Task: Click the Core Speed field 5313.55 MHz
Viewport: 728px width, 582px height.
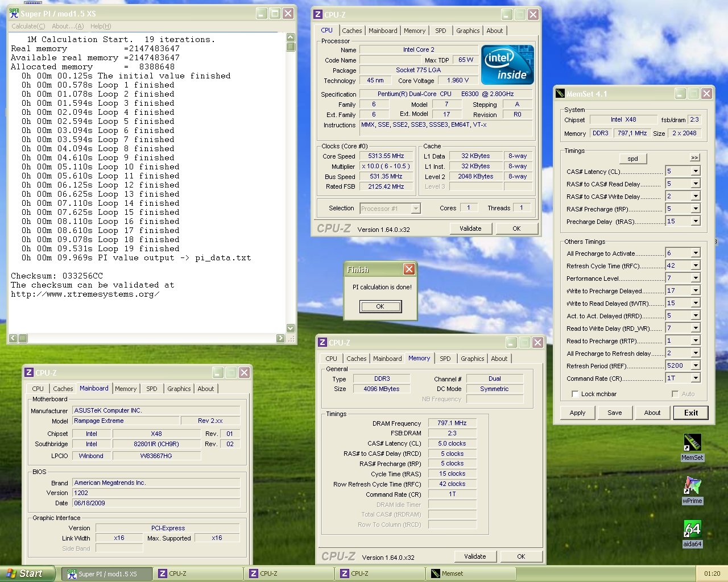Action: [386, 156]
